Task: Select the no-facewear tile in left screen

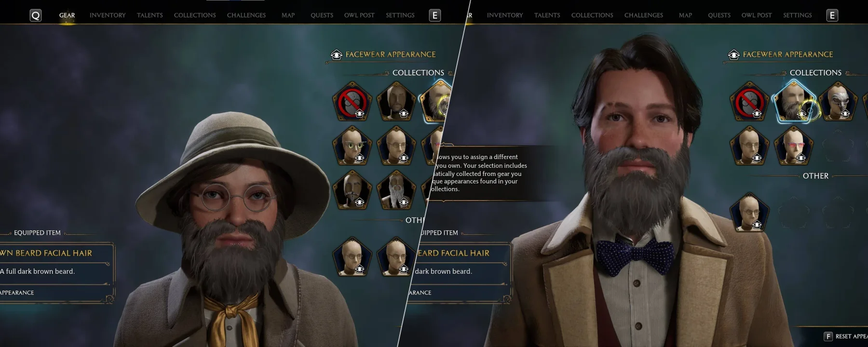Action: pos(353,102)
